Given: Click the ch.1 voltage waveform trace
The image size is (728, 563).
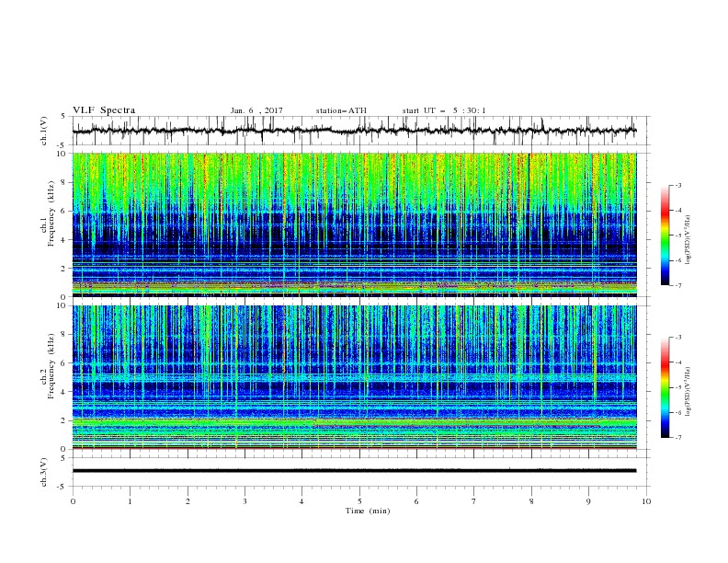Looking at the screenshot, I should (354, 131).
